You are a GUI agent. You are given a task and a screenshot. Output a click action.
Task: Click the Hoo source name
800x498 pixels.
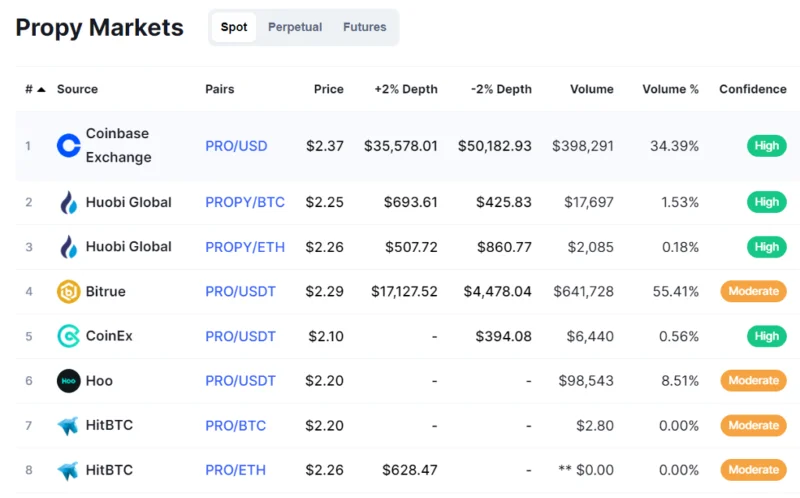99,381
